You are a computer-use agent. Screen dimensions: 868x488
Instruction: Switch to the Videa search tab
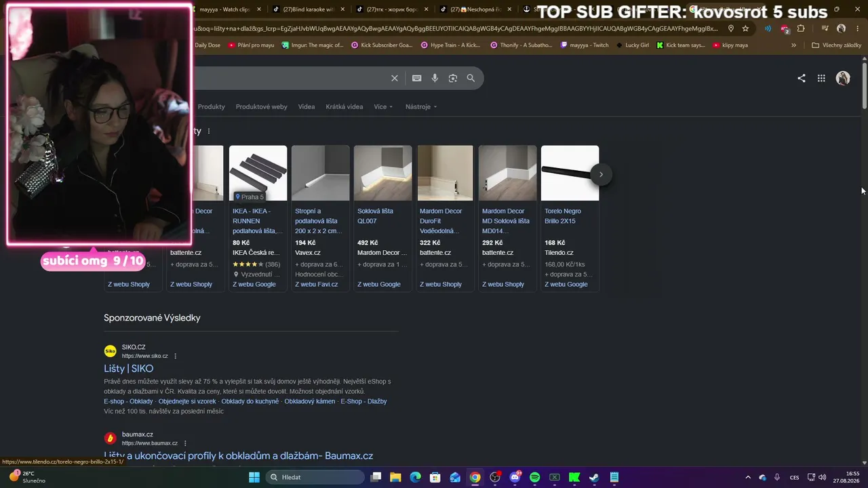[307, 106]
